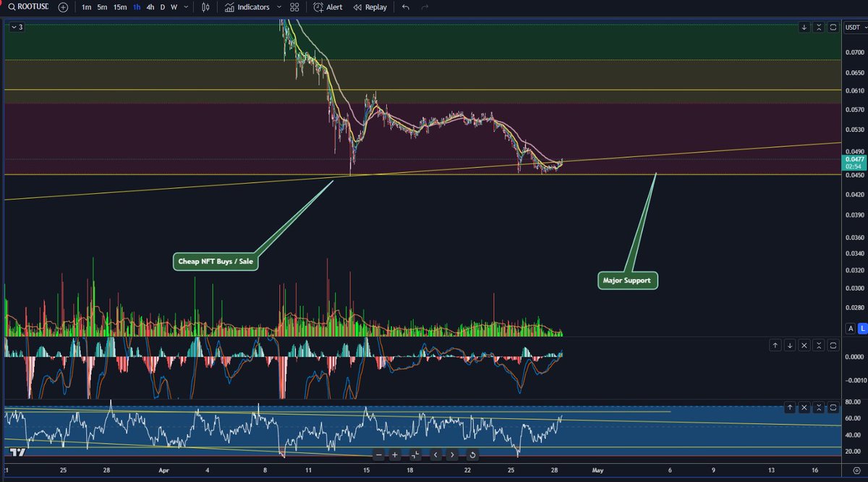Open symbol search for ROOTUSDT

(28, 7)
